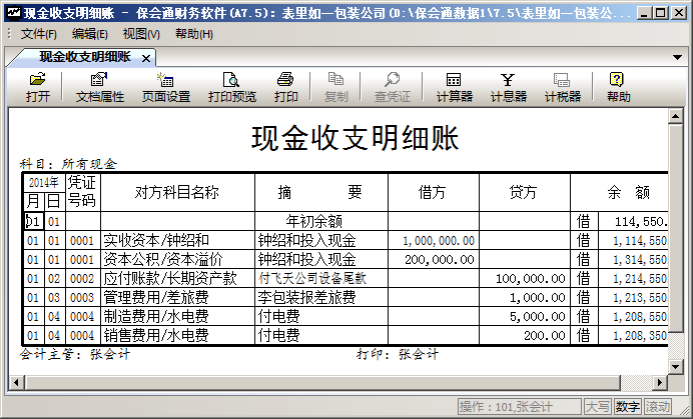Screen dimensions: 693x419
Task: Open 页面设置 page setup
Action: click(166, 88)
